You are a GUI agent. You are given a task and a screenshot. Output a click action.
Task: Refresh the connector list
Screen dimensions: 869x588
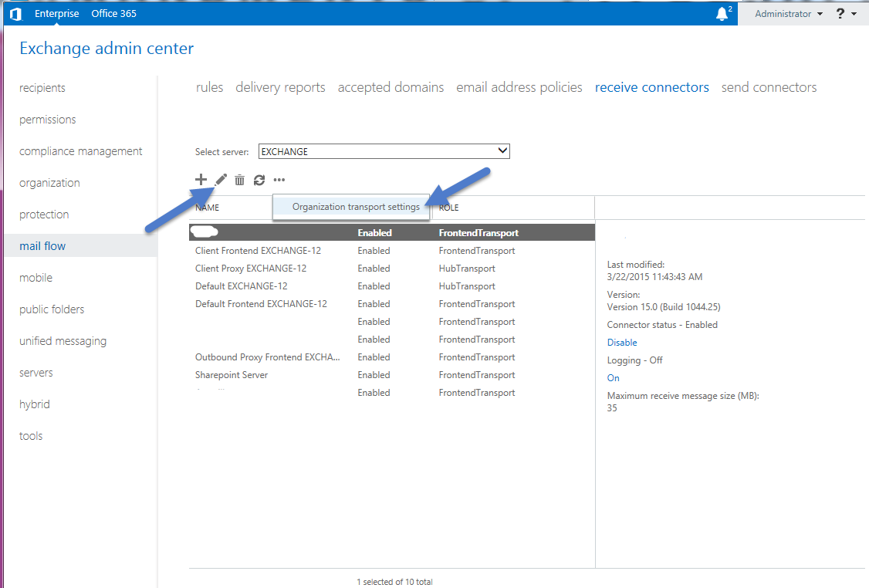point(259,179)
